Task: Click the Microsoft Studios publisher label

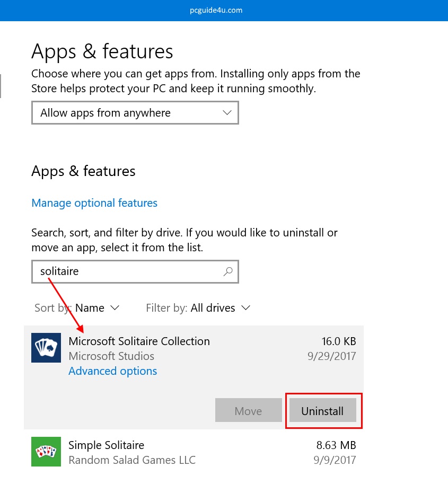Action: pos(111,356)
